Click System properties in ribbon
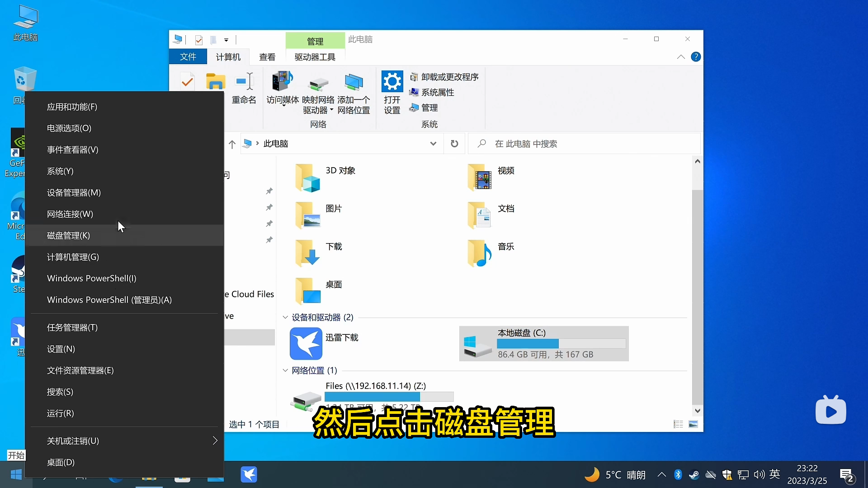This screenshot has width=868, height=488. pos(437,92)
